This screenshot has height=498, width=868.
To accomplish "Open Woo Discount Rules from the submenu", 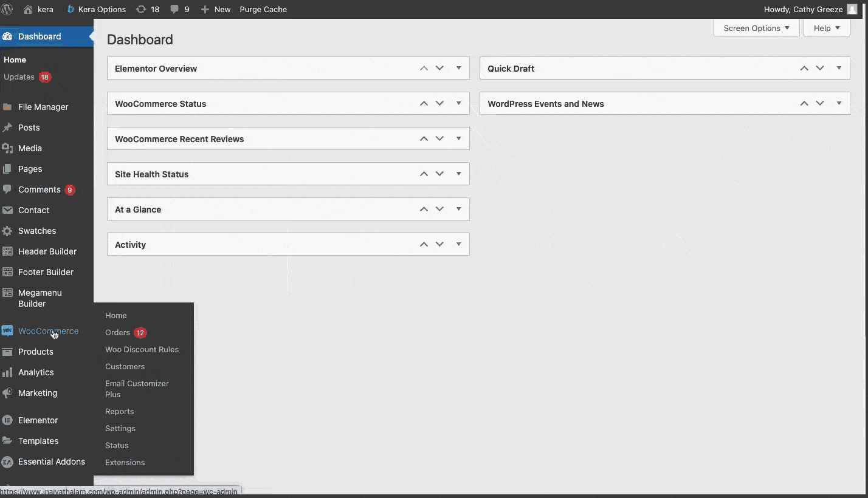I will (142, 349).
